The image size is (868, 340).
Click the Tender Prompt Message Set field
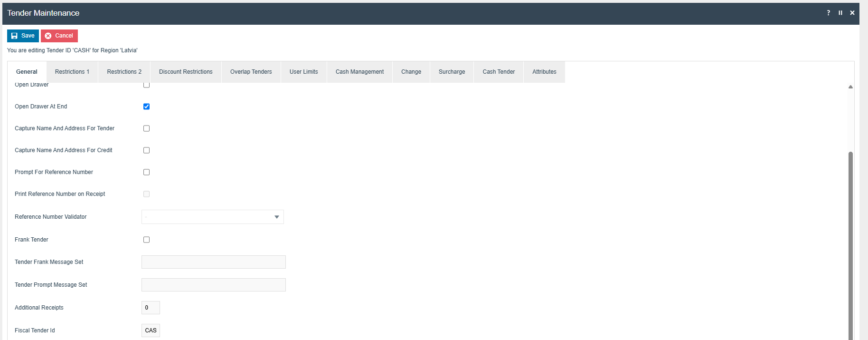point(213,285)
